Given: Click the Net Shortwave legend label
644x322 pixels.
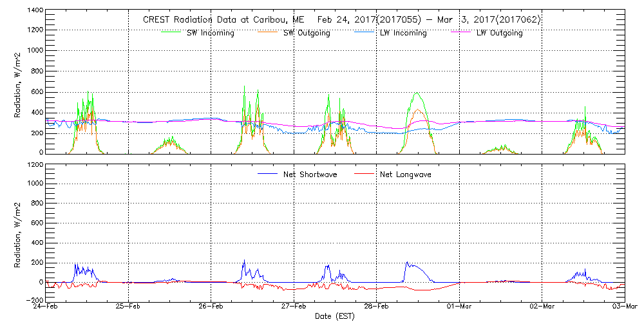Looking at the screenshot, I should [x=310, y=174].
